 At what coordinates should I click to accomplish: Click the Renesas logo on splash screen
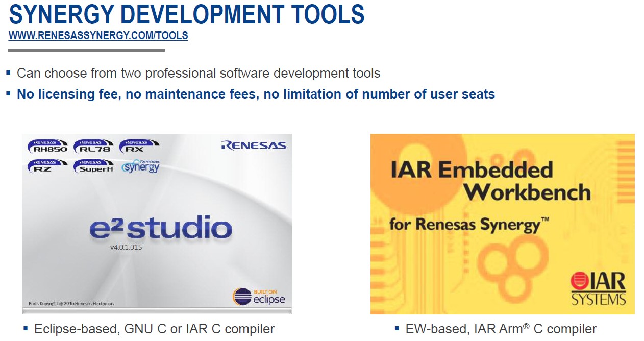tap(254, 145)
